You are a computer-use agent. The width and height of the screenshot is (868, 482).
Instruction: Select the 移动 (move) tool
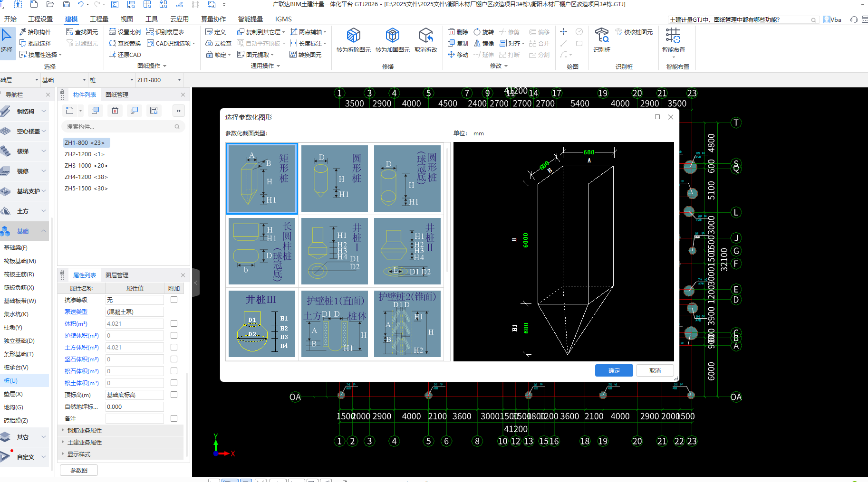click(x=458, y=55)
